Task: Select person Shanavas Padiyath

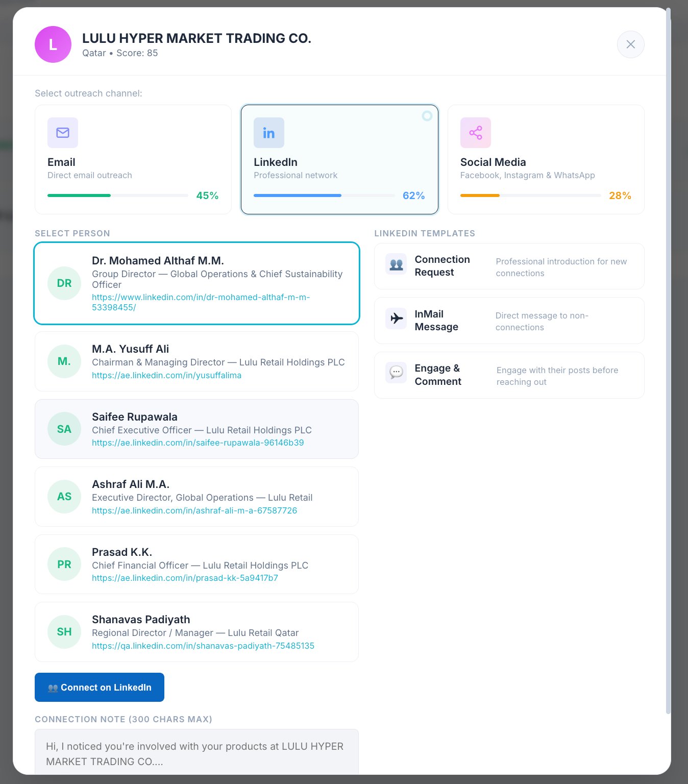Action: coord(196,632)
